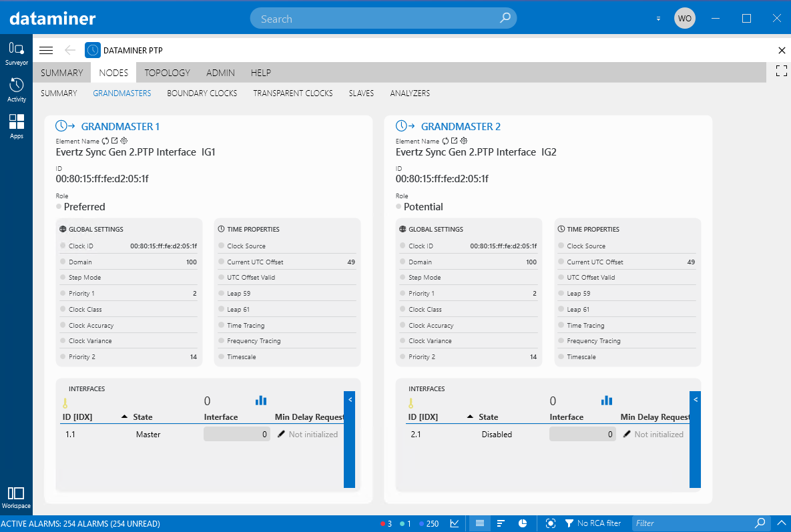Toggle the alarm focus icon in the status bar
791x532 pixels.
[551, 523]
